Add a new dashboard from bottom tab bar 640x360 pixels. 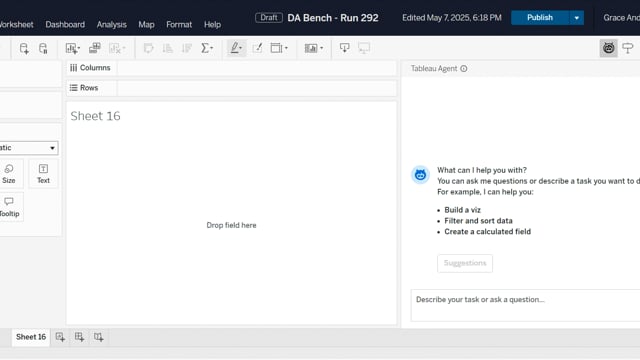click(x=79, y=337)
